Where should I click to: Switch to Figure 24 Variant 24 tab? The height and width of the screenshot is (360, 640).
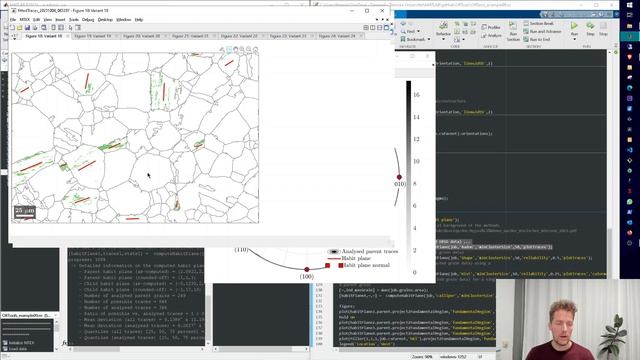[337, 36]
